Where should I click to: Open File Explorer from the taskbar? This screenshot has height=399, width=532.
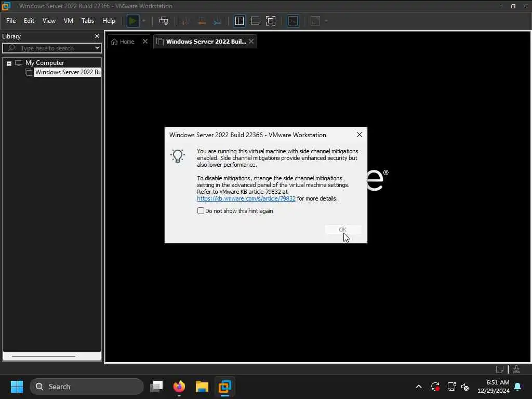click(x=202, y=387)
